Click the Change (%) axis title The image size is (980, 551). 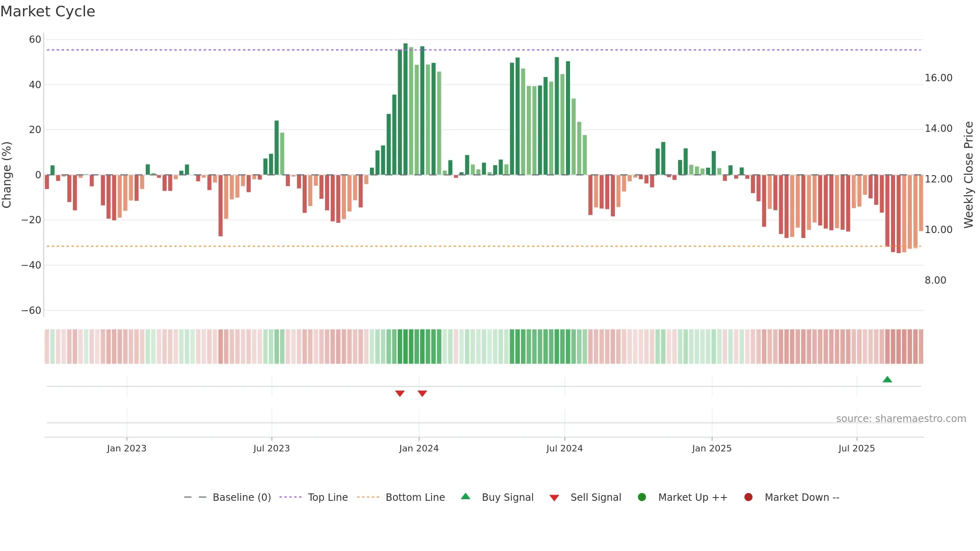(7, 175)
